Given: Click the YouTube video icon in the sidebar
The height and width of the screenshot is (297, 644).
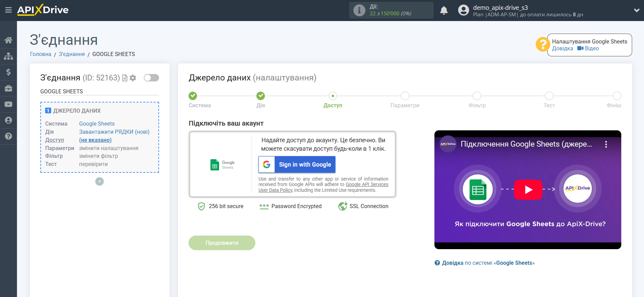Looking at the screenshot, I should coord(8,104).
